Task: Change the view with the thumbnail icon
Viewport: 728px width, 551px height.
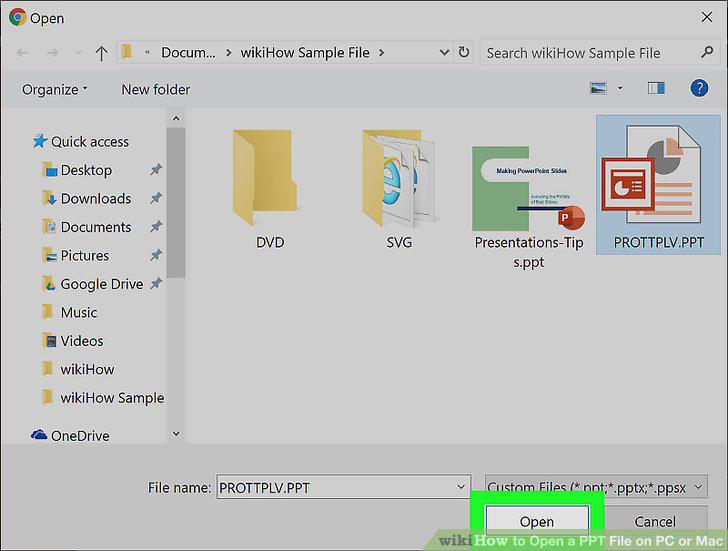Action: [598, 88]
